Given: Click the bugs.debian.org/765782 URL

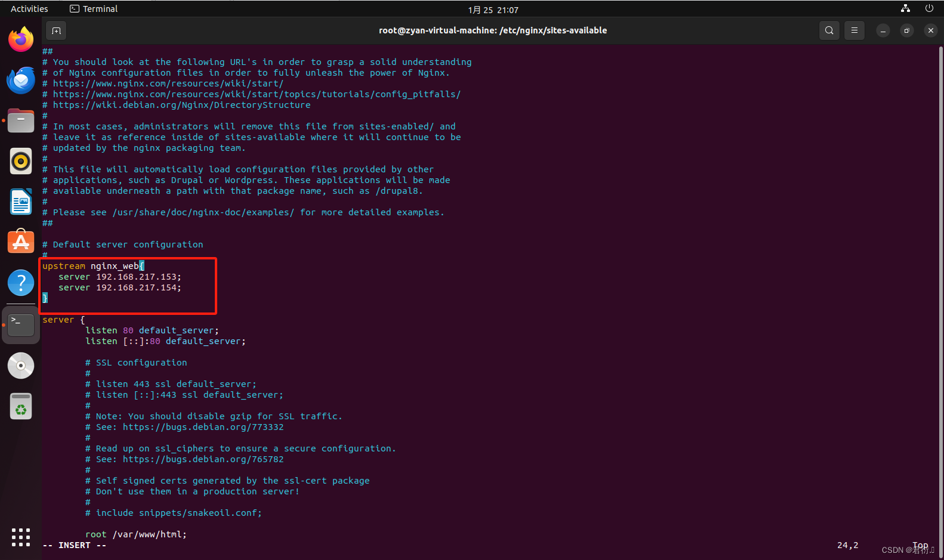Looking at the screenshot, I should pos(203,459).
